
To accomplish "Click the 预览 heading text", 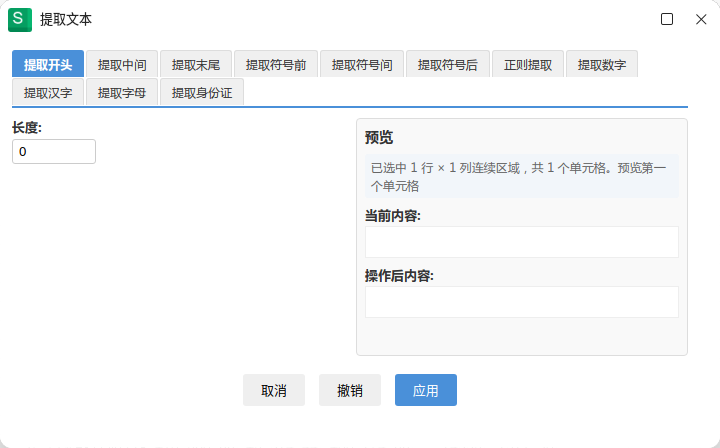I will (379, 137).
